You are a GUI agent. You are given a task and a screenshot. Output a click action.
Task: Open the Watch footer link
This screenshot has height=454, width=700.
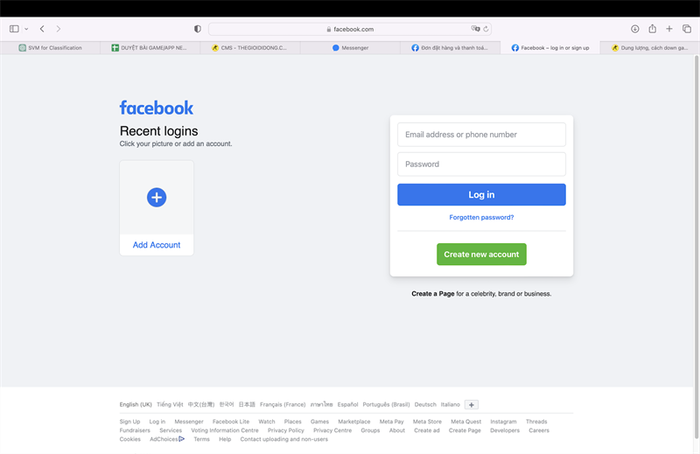click(267, 421)
